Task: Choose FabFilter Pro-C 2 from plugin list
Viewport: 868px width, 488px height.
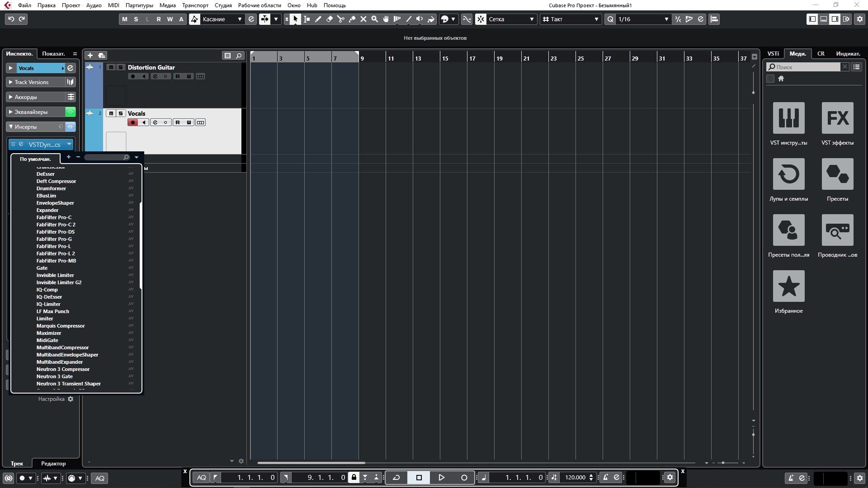Action: (56, 225)
